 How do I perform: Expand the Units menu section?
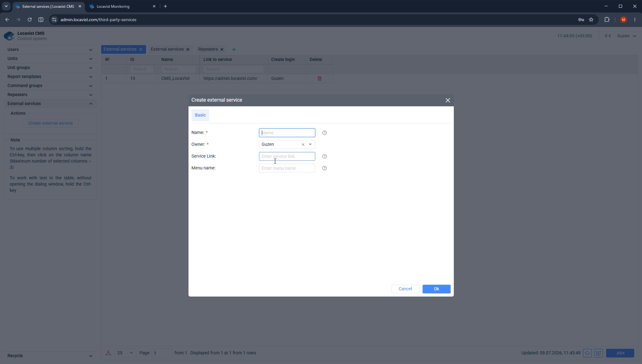tap(50, 59)
